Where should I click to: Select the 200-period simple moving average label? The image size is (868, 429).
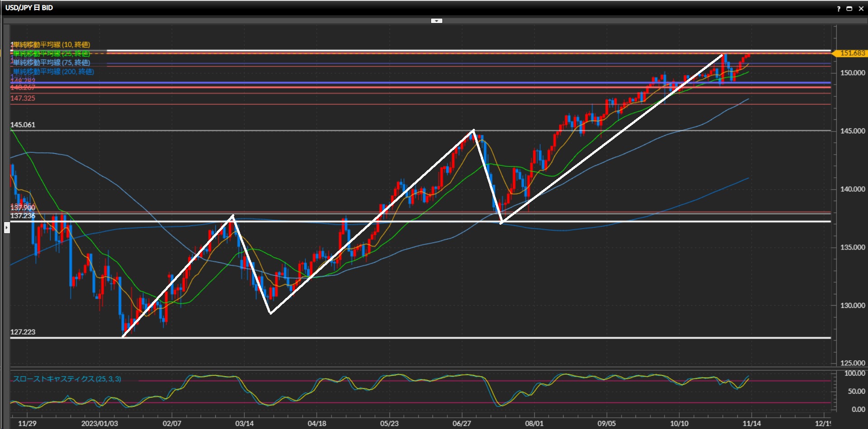click(53, 71)
